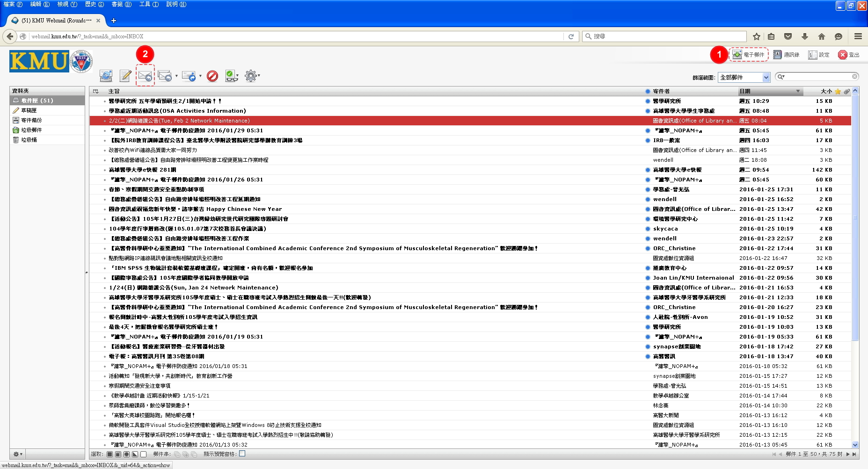Open the 垃圾桶 trash folder
The image size is (868, 469).
47,140
